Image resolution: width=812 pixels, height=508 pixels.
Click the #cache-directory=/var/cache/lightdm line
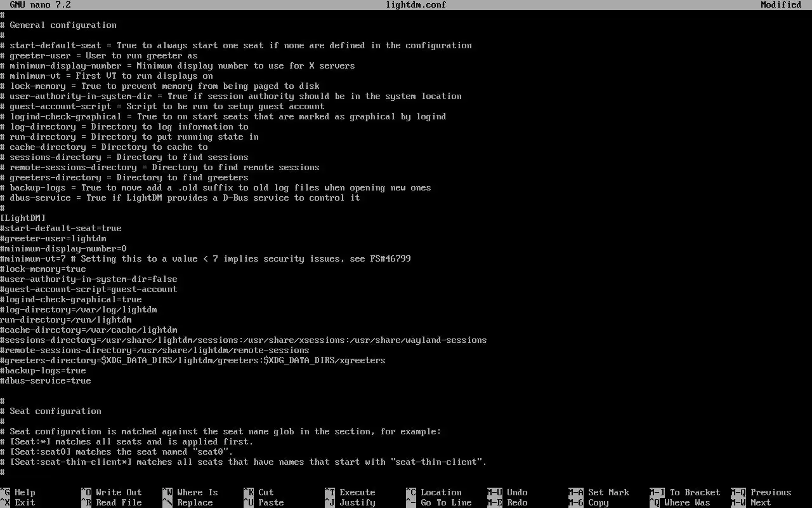[89, 330]
